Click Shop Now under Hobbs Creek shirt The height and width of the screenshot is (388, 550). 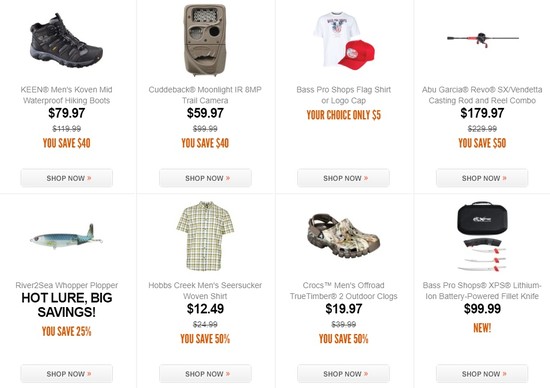[205, 374]
